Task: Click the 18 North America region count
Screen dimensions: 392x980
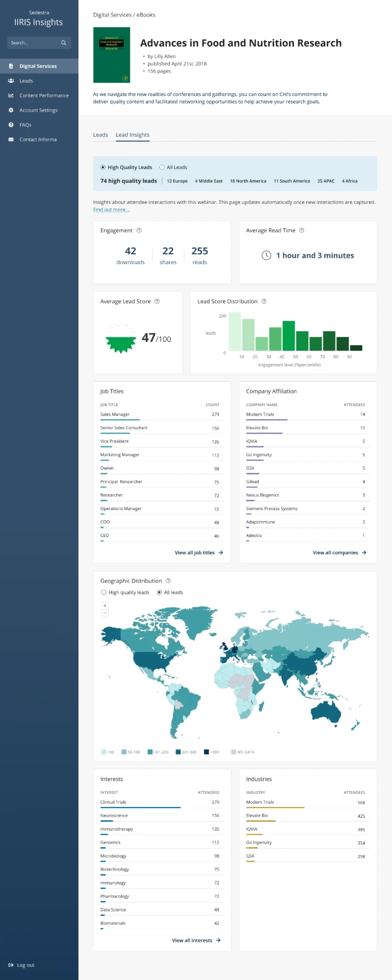Action: click(248, 181)
